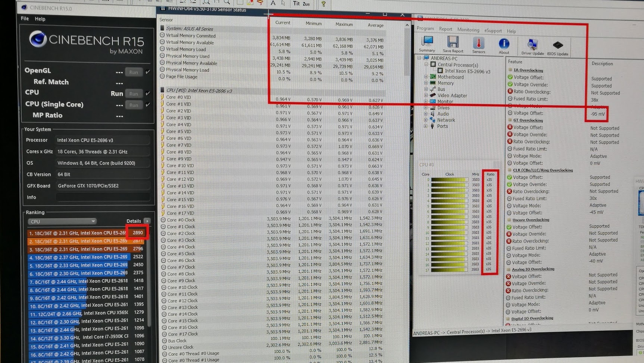Image resolution: width=644 pixels, height=363 pixels.
Task: Open the Report menu in HWiNFO
Action: (x=446, y=29)
